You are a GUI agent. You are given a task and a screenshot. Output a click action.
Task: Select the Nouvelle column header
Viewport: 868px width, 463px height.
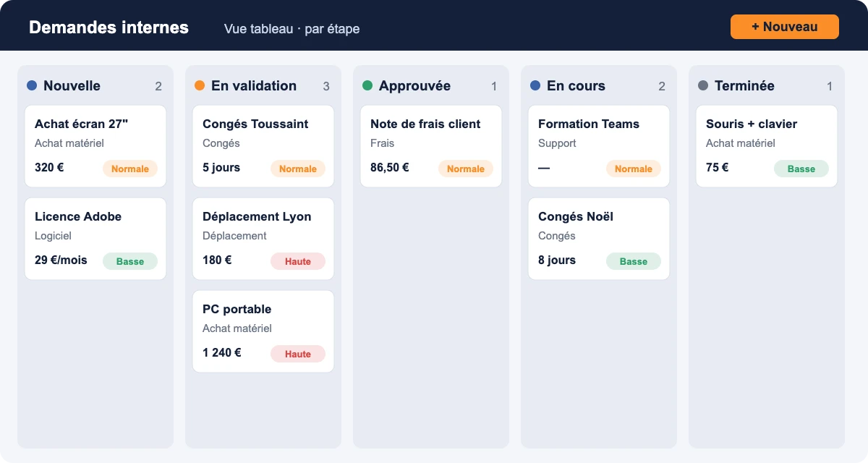(x=72, y=85)
